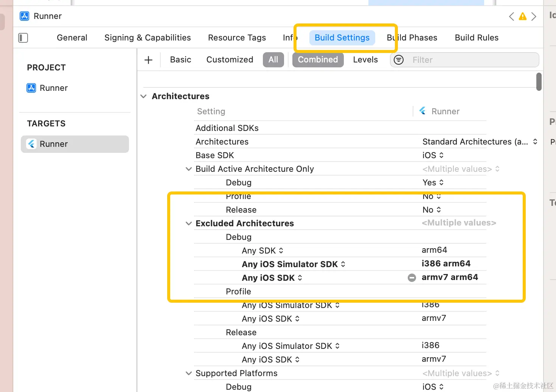Add a build setting with the plus button

(149, 60)
